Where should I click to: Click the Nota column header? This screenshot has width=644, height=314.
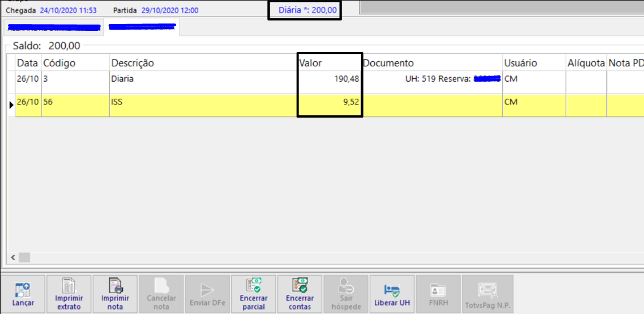[x=626, y=63]
